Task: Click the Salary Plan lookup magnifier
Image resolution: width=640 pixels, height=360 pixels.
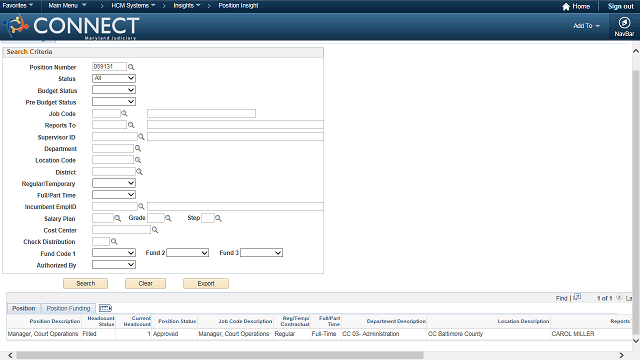Action: click(118, 218)
